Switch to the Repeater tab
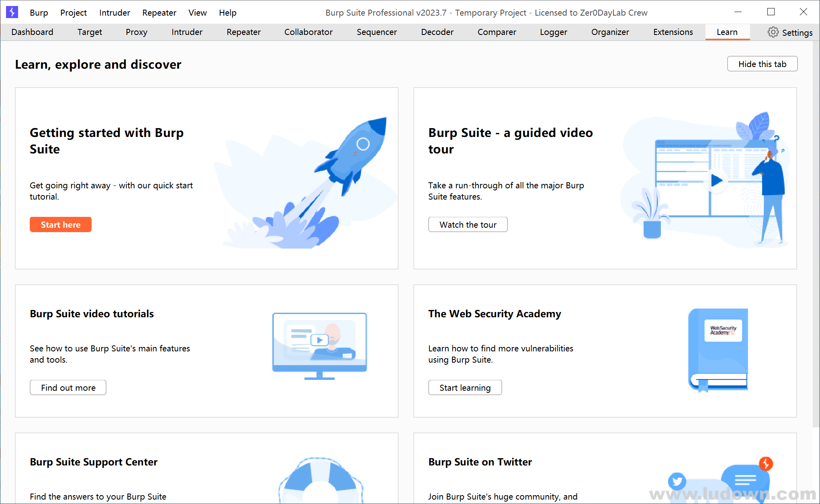 [x=243, y=32]
